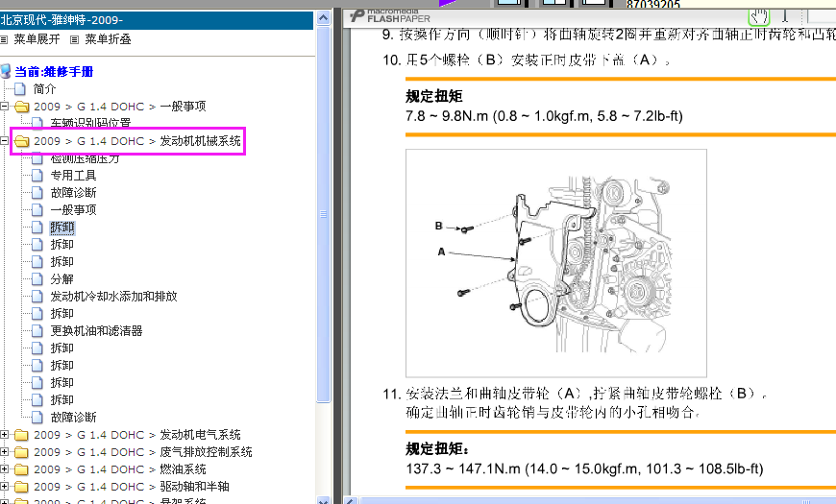Click document icon beside 更换机油和滤清器
This screenshot has height=504, width=836.
tap(37, 331)
